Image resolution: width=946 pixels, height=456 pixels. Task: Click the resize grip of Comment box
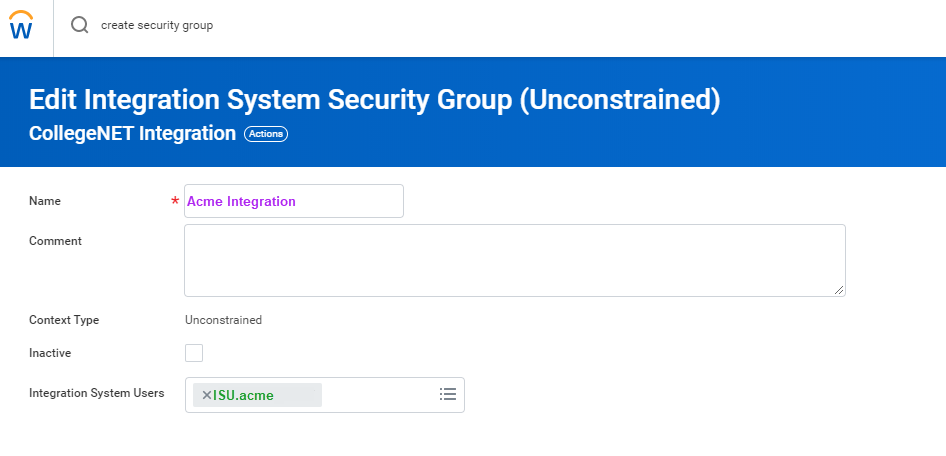[x=839, y=289]
